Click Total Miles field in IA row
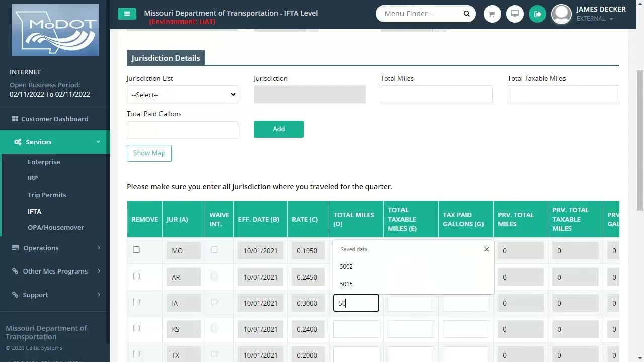Image resolution: width=644 pixels, height=362 pixels. 356,303
